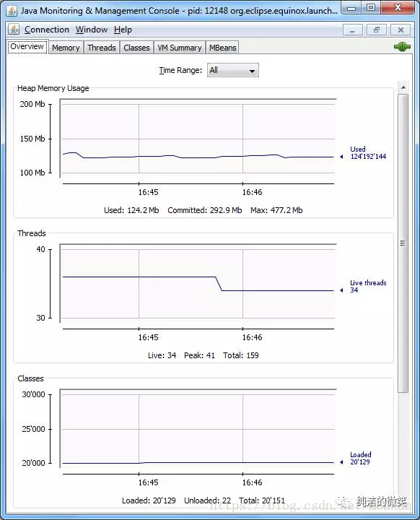This screenshot has height=520, width=420.
Task: Click the Heap Memory Usage chart area
Action: click(x=198, y=138)
